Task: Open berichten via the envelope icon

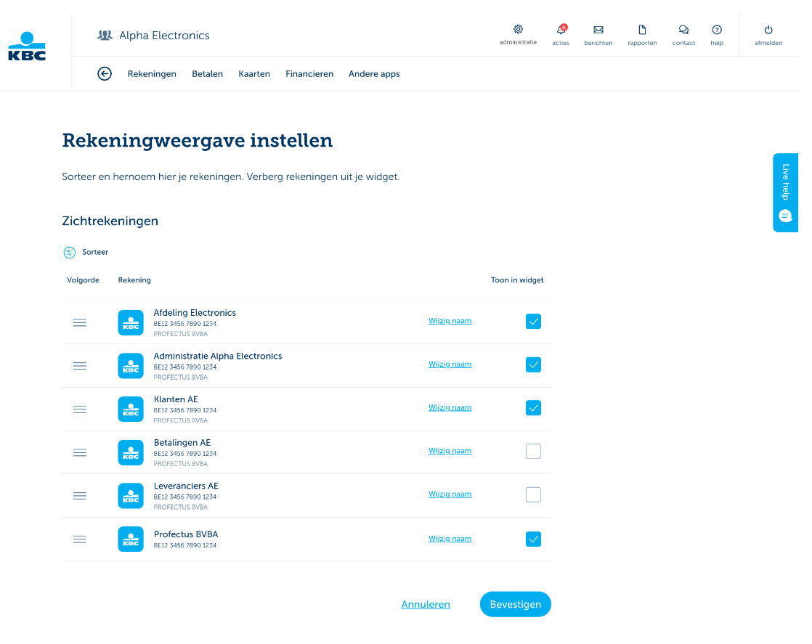Action: point(598,30)
